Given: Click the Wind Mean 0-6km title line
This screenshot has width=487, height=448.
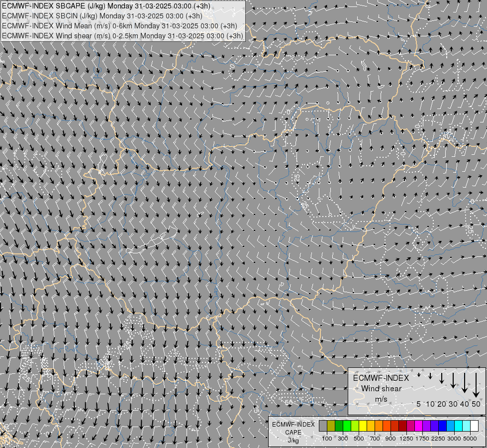Looking at the screenshot, I should coord(119,26).
